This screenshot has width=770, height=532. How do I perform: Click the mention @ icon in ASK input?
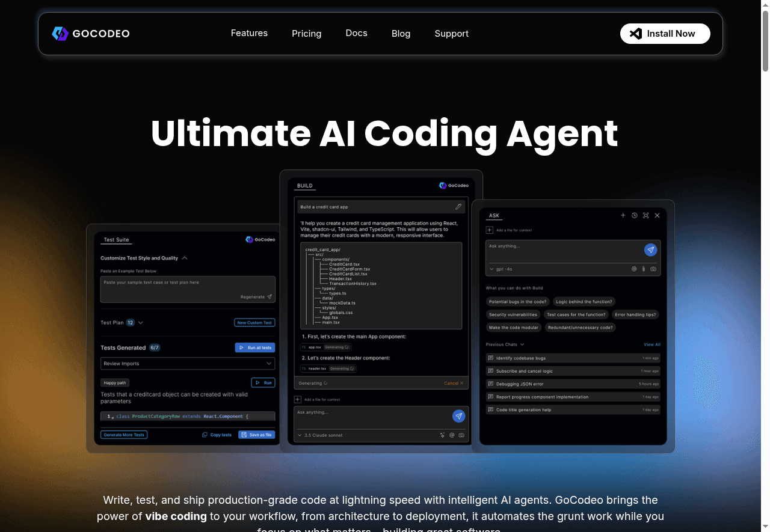click(x=633, y=269)
